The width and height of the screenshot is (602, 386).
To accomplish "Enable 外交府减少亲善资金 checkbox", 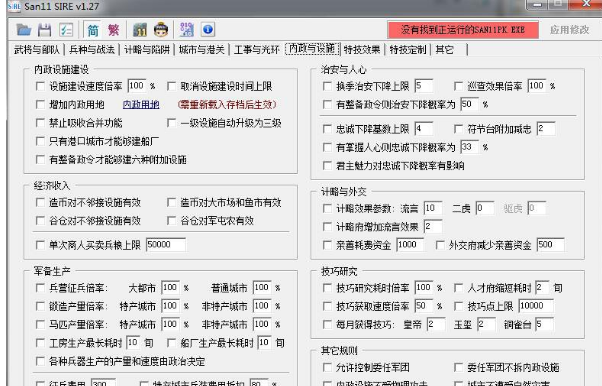I will [x=440, y=245].
